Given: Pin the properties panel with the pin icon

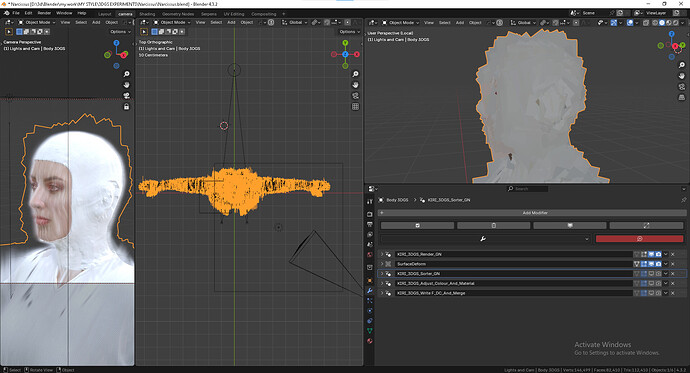Looking at the screenshot, I should [x=683, y=200].
